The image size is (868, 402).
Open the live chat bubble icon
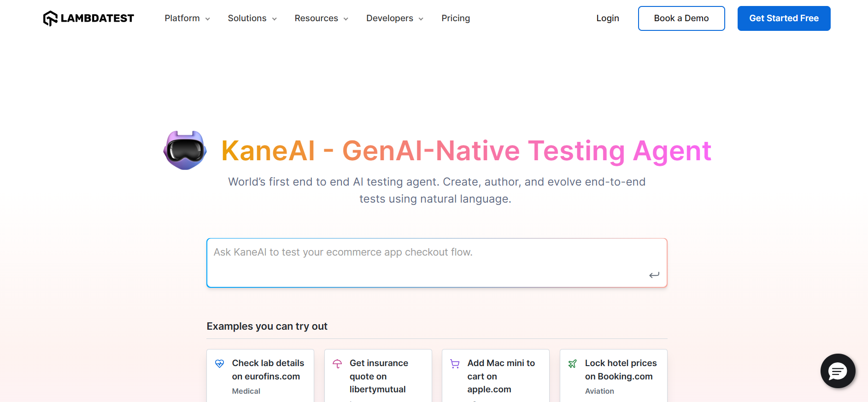tap(838, 371)
